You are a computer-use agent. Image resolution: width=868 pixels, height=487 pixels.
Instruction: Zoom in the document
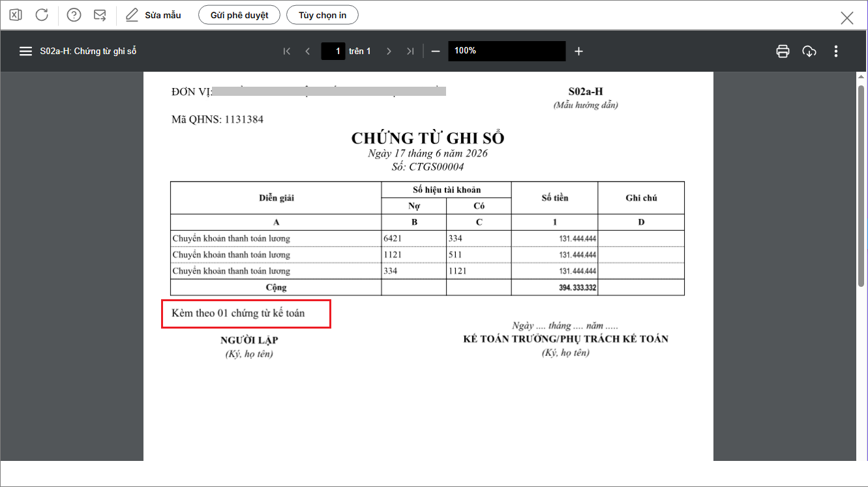pyautogui.click(x=578, y=51)
